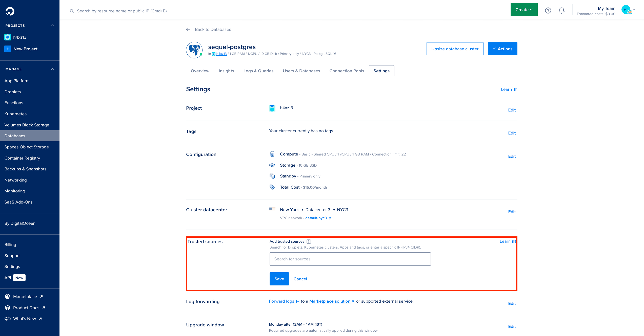Viewport: 644px width, 336px height.
Task: Switch to the Insights tab
Action: point(226,71)
